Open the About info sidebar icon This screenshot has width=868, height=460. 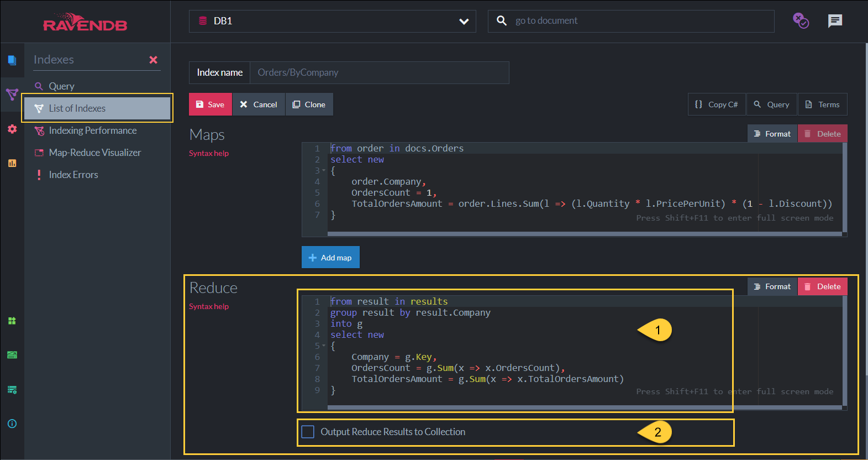click(12, 424)
